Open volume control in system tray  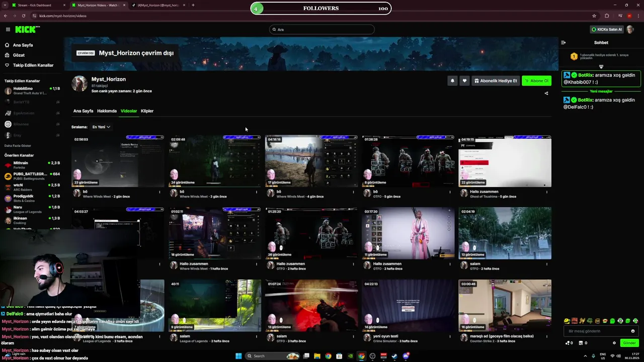tap(618, 356)
